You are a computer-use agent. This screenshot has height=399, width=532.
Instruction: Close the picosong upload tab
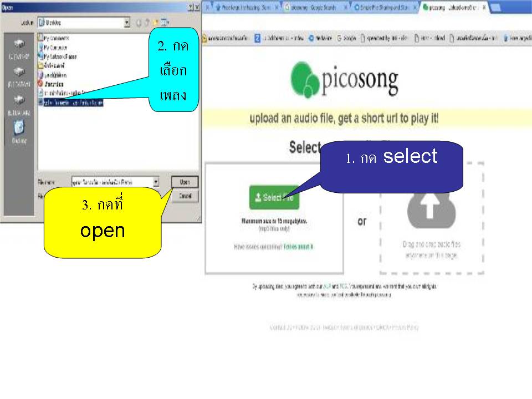484,7
